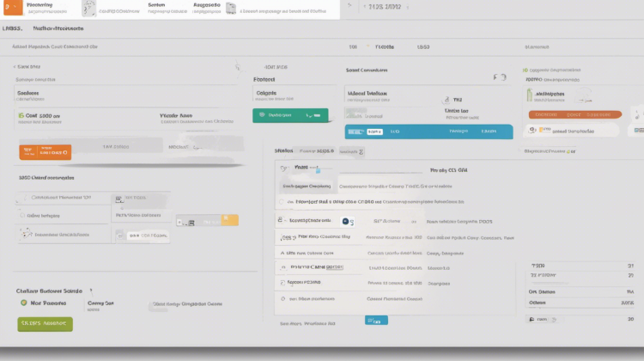Click the orange pill-shaped button in right panel

(575, 114)
